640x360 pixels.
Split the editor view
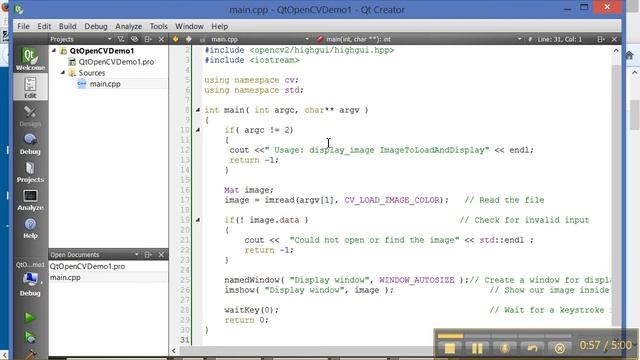pos(600,39)
